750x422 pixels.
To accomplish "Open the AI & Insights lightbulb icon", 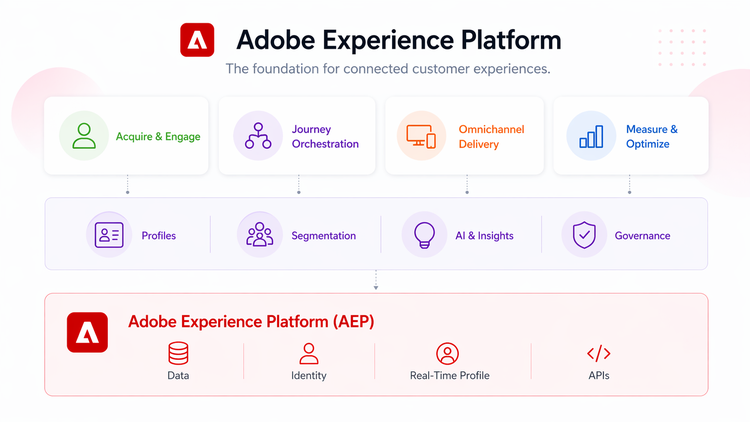I will tap(424, 235).
